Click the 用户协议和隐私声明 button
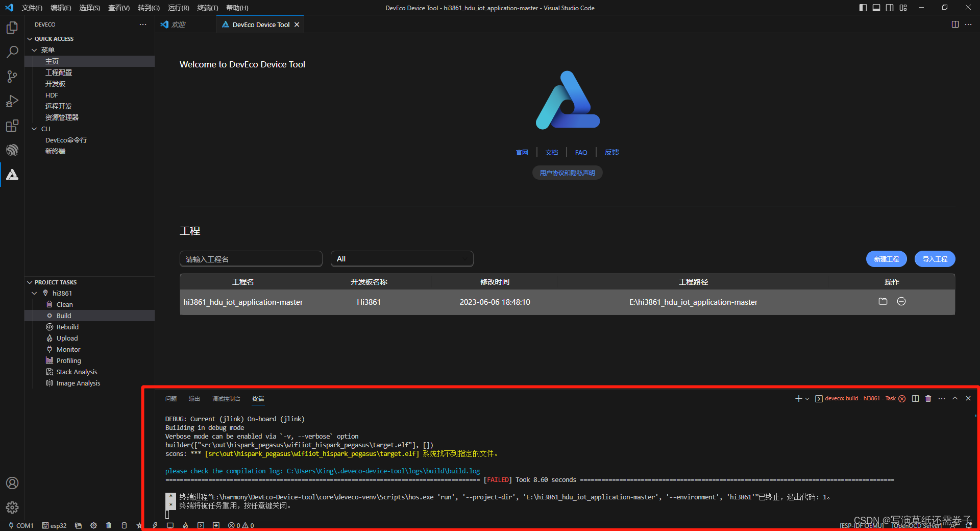This screenshot has height=531, width=980. [568, 173]
